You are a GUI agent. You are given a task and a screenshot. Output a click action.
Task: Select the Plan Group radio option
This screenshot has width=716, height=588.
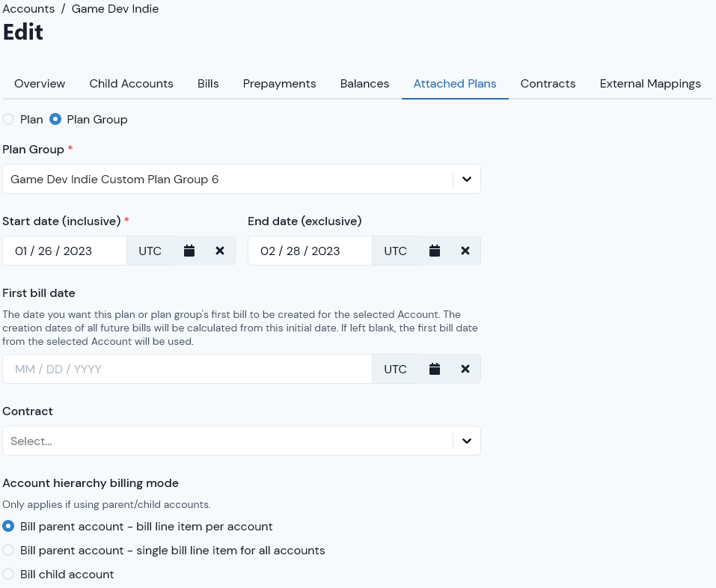[55, 119]
